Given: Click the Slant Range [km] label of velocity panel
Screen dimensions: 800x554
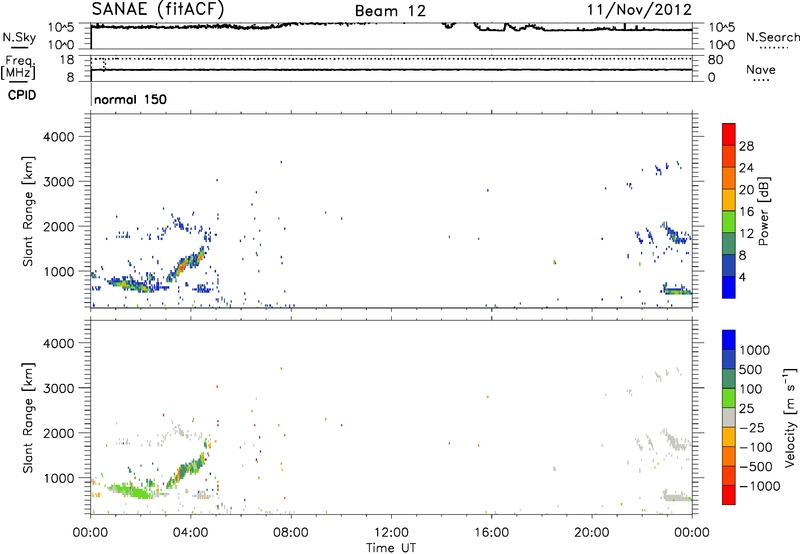Looking at the screenshot, I should coord(28,418).
